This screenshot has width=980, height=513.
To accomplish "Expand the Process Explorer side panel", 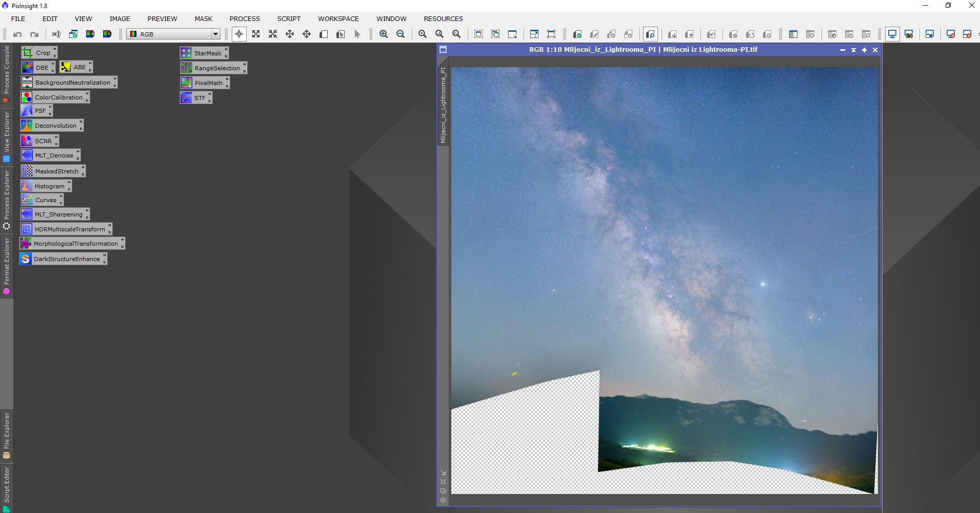I will (x=7, y=200).
